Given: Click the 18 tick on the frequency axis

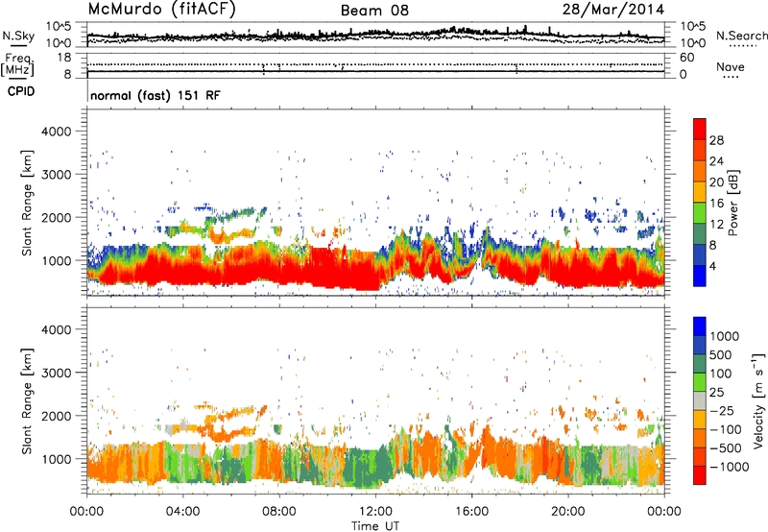Looking at the screenshot, I should [x=64, y=58].
